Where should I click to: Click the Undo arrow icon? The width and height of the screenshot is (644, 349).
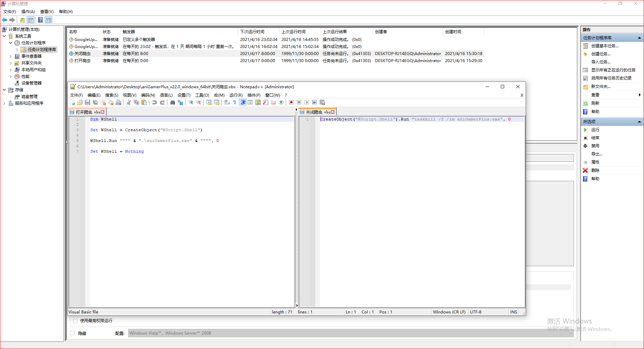pos(155,102)
